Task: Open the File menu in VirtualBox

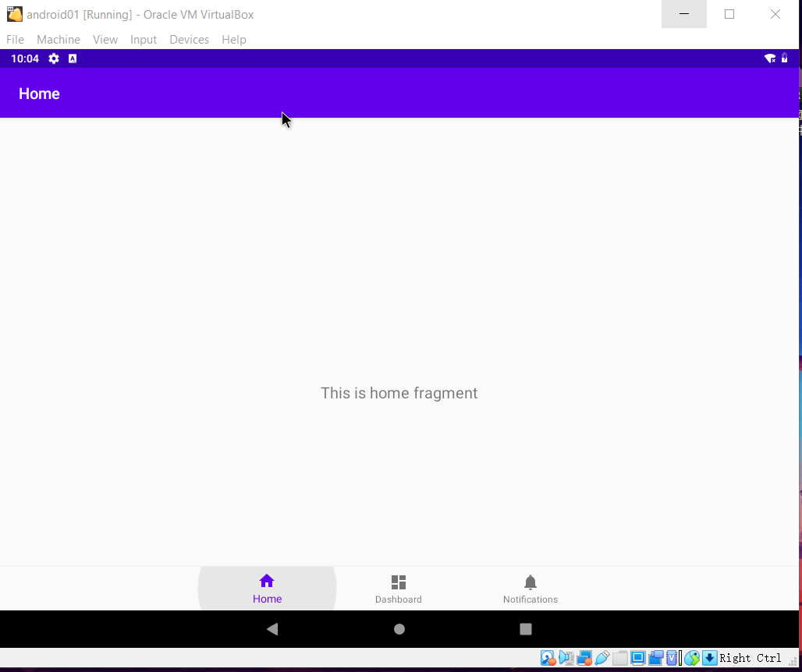Action: tap(15, 39)
